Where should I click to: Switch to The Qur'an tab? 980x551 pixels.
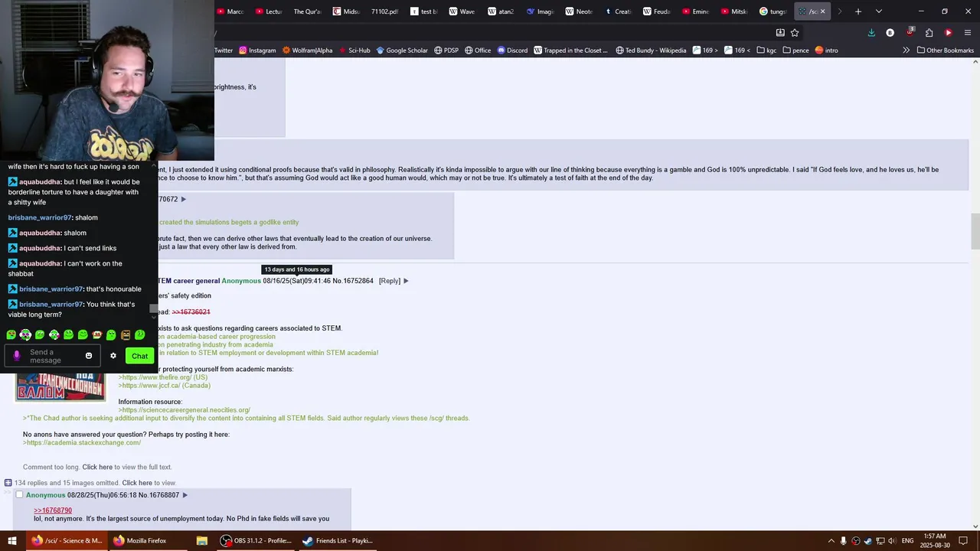(307, 11)
